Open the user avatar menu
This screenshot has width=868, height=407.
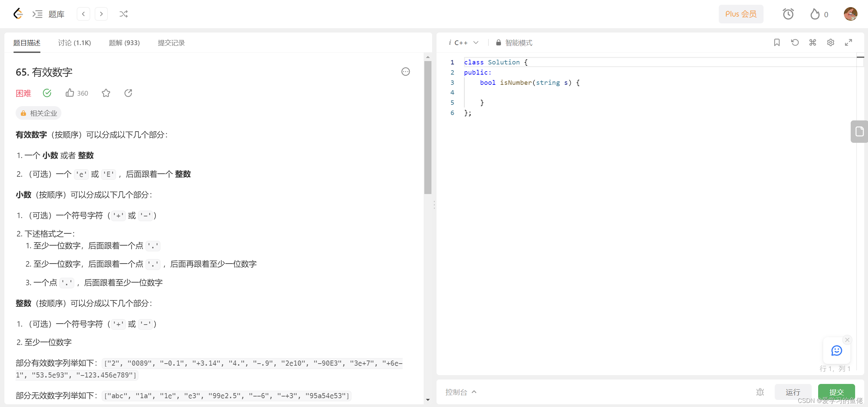pyautogui.click(x=850, y=14)
